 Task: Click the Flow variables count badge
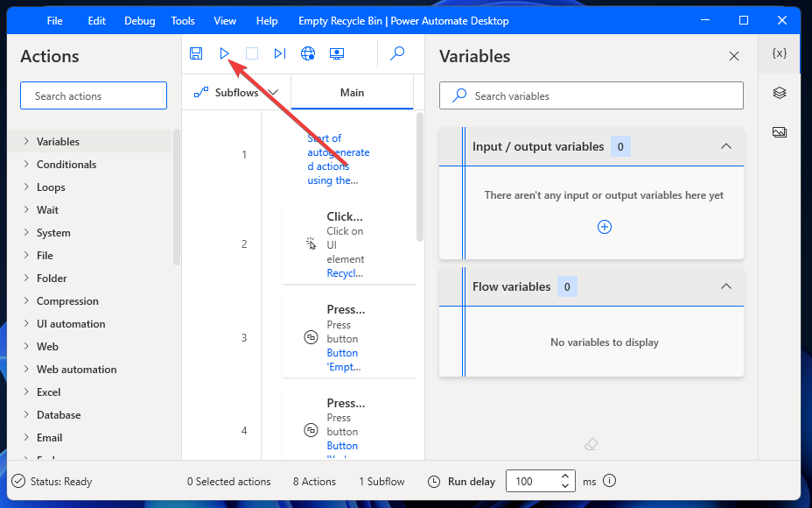[x=567, y=286]
